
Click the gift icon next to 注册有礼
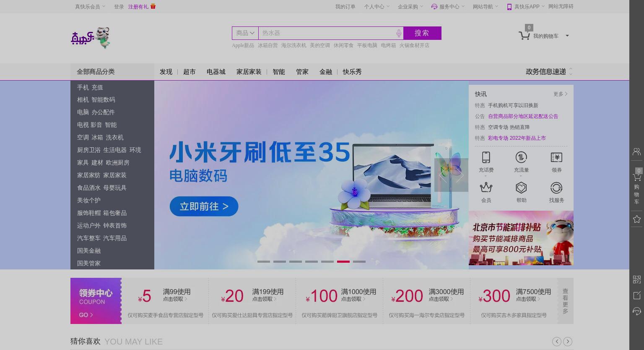[153, 6]
